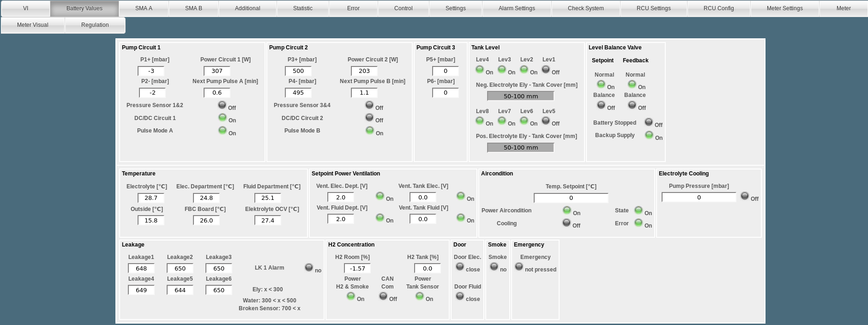The height and width of the screenshot is (325, 868).
Task: Toggle the Power Aircondition indicator
Action: [567, 211]
